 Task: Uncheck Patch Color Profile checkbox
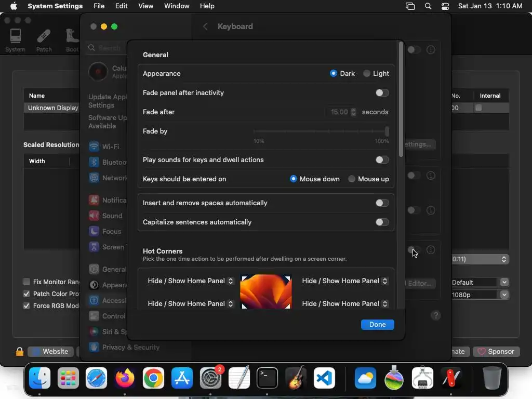click(26, 294)
